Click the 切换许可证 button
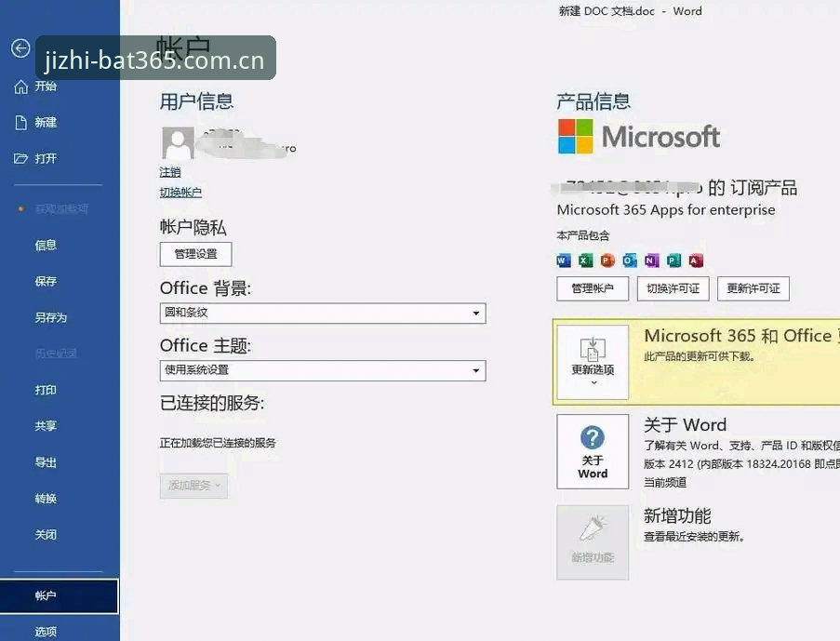This screenshot has height=641, width=840. click(673, 289)
